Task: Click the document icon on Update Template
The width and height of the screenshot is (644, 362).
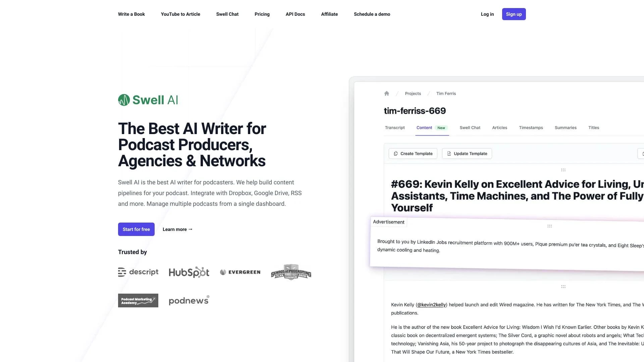Action: 449,154
